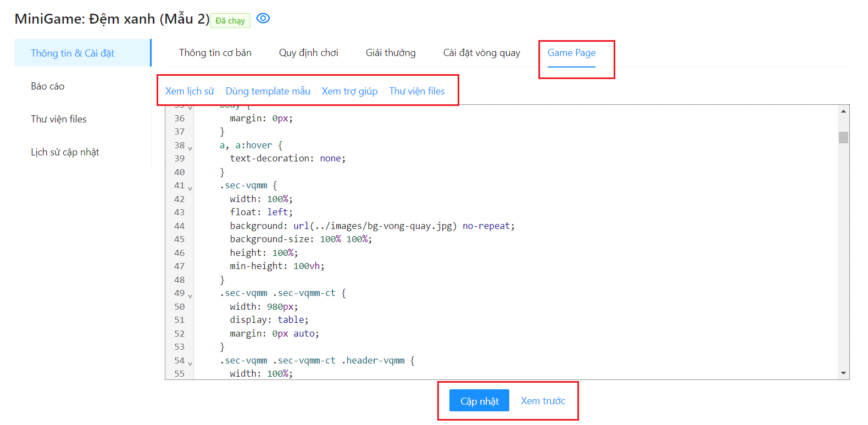
Task: Click the Xem lịch sử link
Action: 190,91
